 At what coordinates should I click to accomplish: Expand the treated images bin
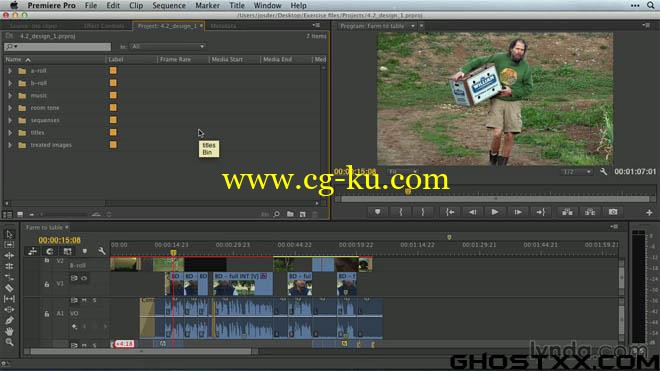click(x=10, y=145)
